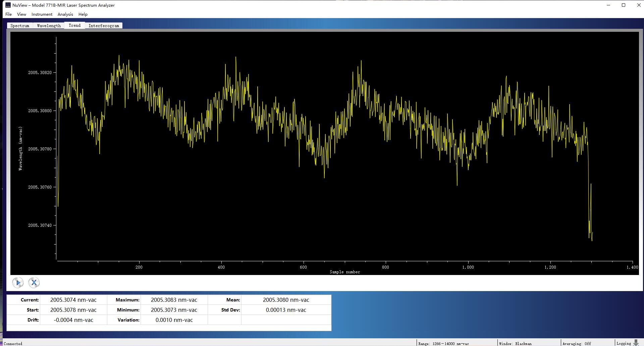Switch to the Interferogram tab
The height and width of the screenshot is (346, 644).
click(x=104, y=26)
